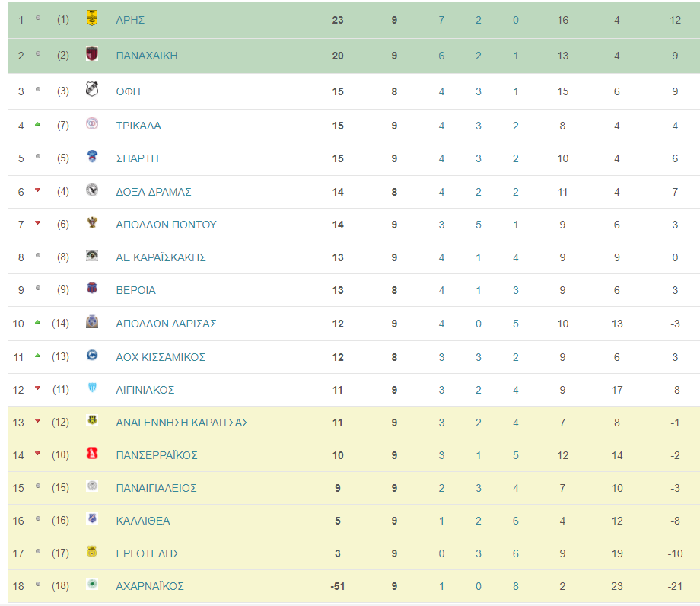Open the ΑΠΟΛΛΩΝ ΠΟΝΤΟΥ team page
The width and height of the screenshot is (700, 606).
(x=166, y=225)
